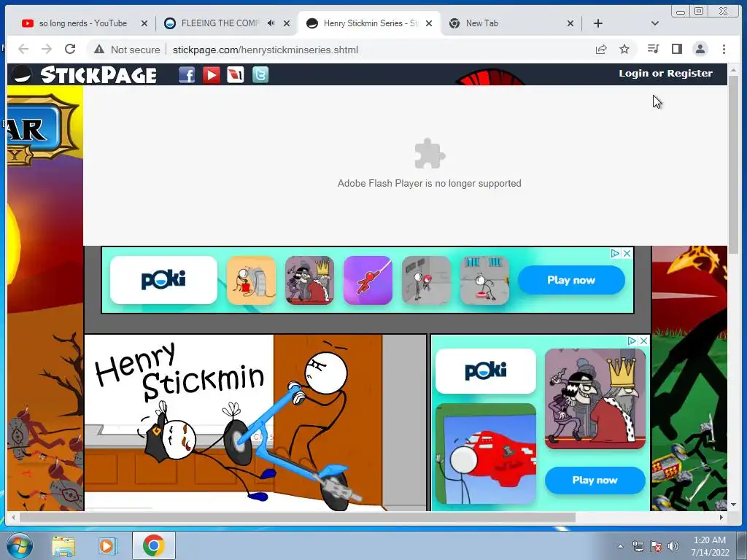Close the Poki side ad
The height and width of the screenshot is (560, 747).
643,341
